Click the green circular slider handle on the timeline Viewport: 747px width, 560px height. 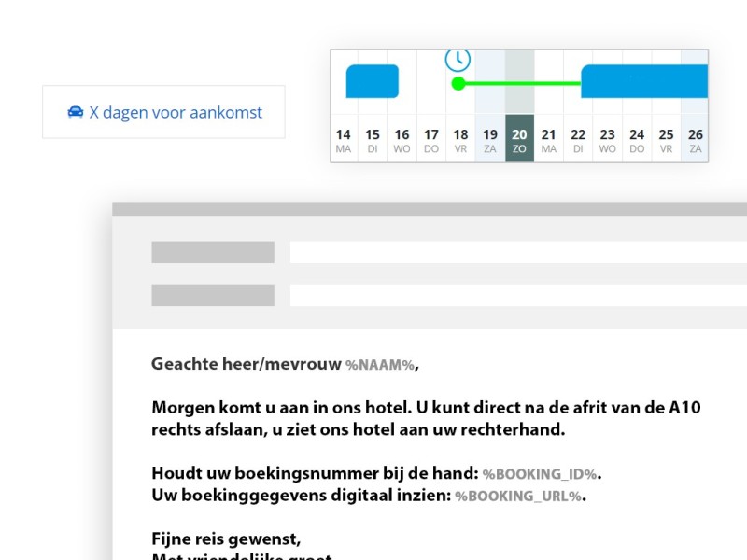pos(458,83)
